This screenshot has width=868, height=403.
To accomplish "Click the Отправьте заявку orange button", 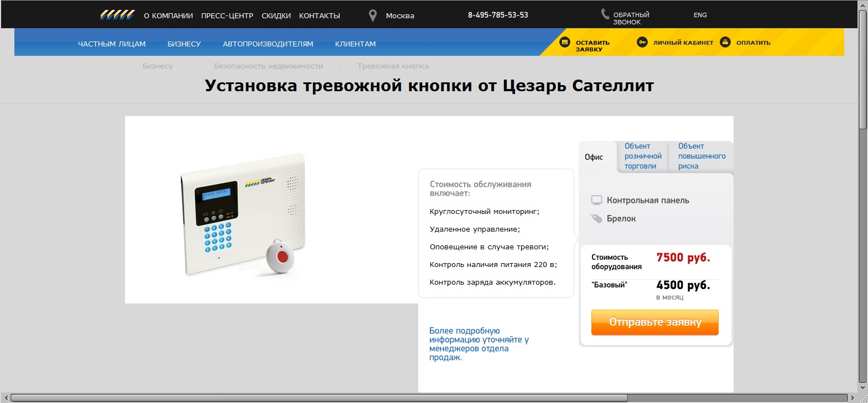I will pyautogui.click(x=655, y=322).
